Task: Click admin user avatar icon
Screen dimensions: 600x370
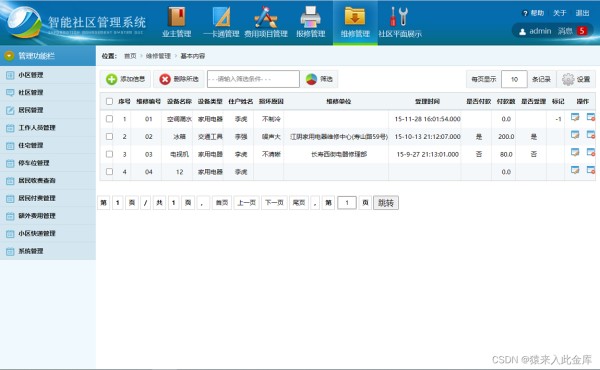Action: pyautogui.click(x=522, y=32)
